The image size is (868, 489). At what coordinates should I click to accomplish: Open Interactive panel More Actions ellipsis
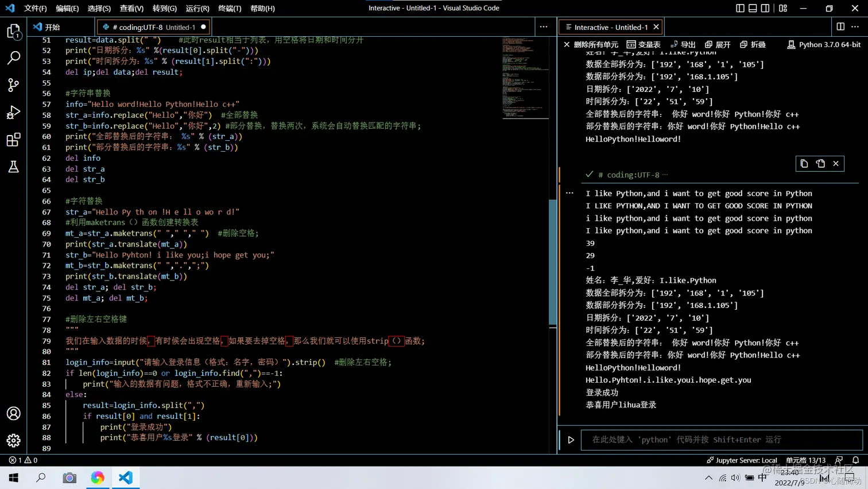pos(855,27)
